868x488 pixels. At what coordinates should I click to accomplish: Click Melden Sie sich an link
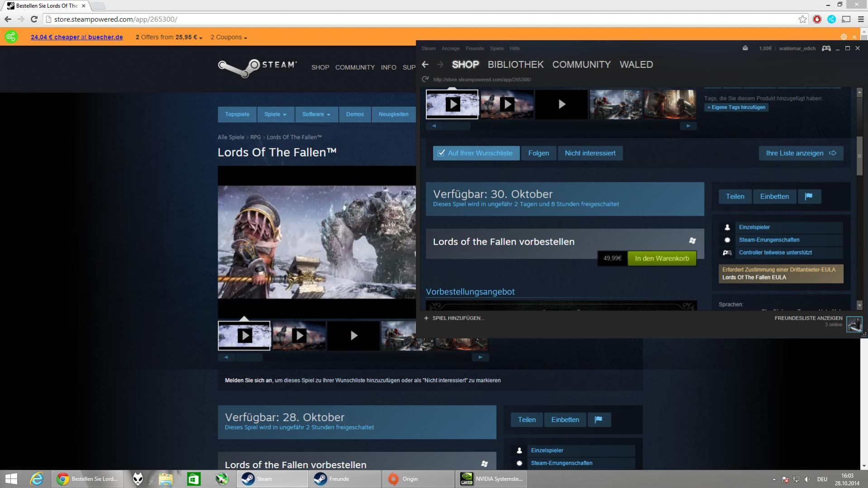(248, 380)
